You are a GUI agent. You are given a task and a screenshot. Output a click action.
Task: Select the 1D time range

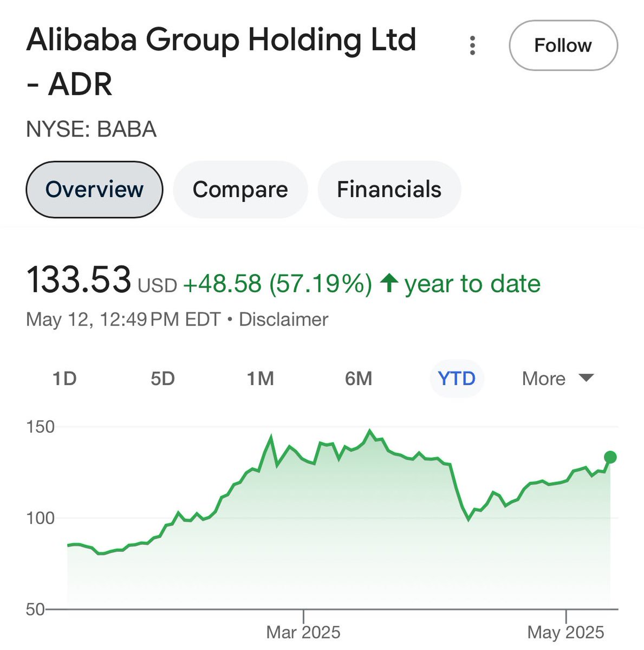(64, 378)
